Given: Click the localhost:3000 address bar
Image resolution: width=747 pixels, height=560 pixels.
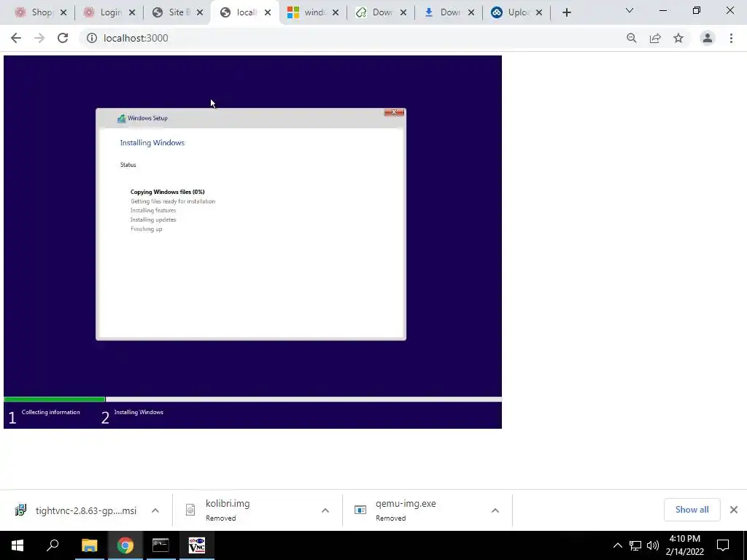Looking at the screenshot, I should click(352, 38).
